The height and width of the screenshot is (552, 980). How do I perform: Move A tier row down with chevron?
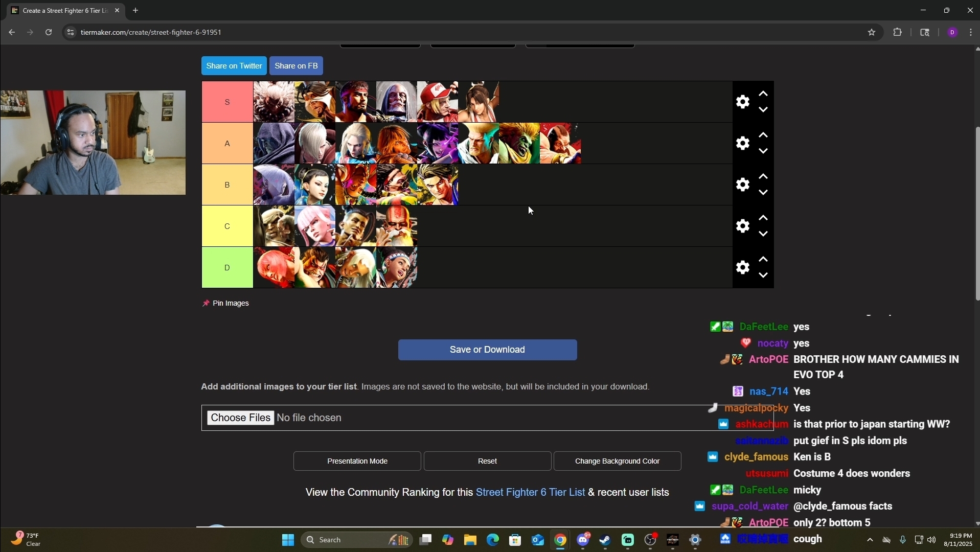click(x=763, y=151)
